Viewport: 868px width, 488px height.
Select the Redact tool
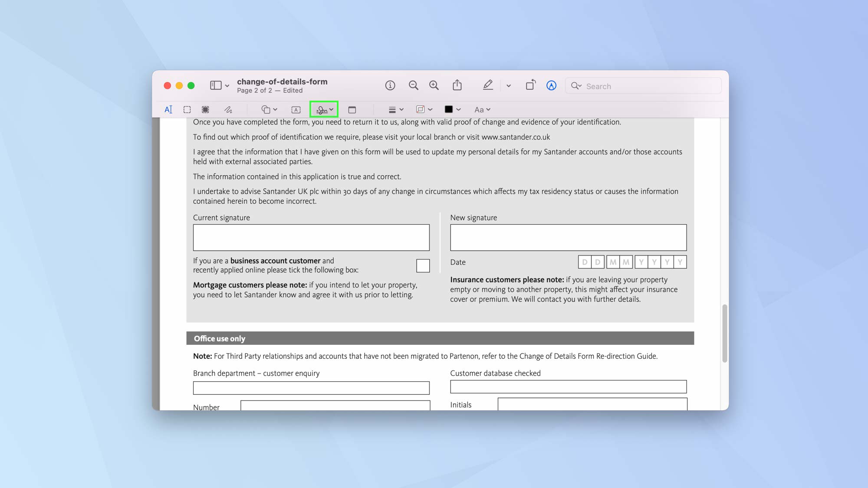[205, 109]
